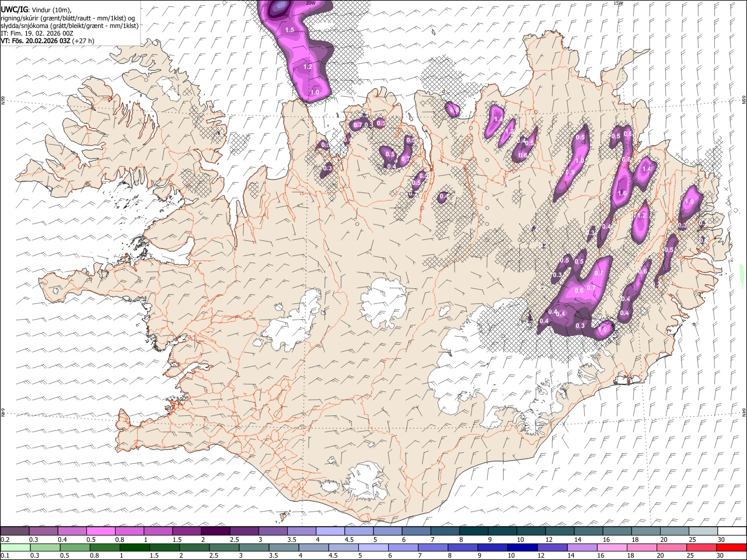Select the '0.1' label under the lower legend
This screenshot has width=747, height=560.
click(4, 555)
